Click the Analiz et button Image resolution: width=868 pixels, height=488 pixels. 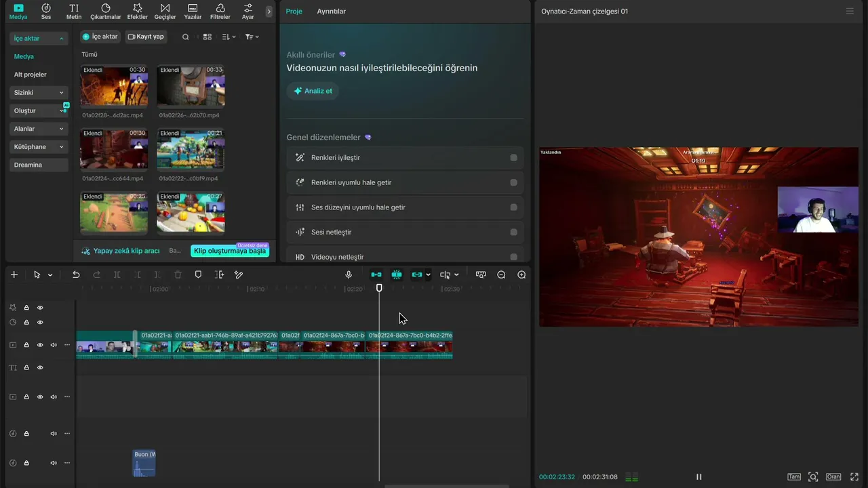313,91
